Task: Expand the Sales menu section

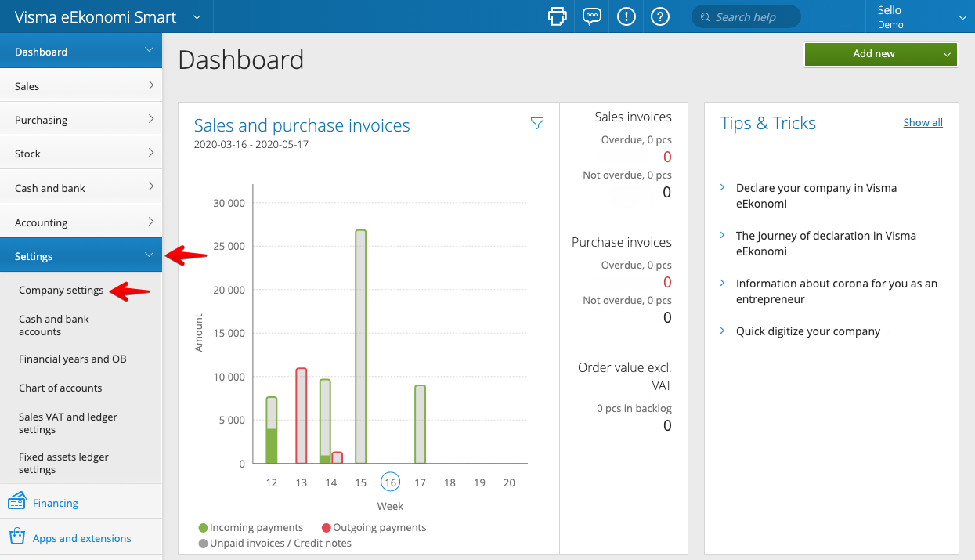Action: point(81,86)
